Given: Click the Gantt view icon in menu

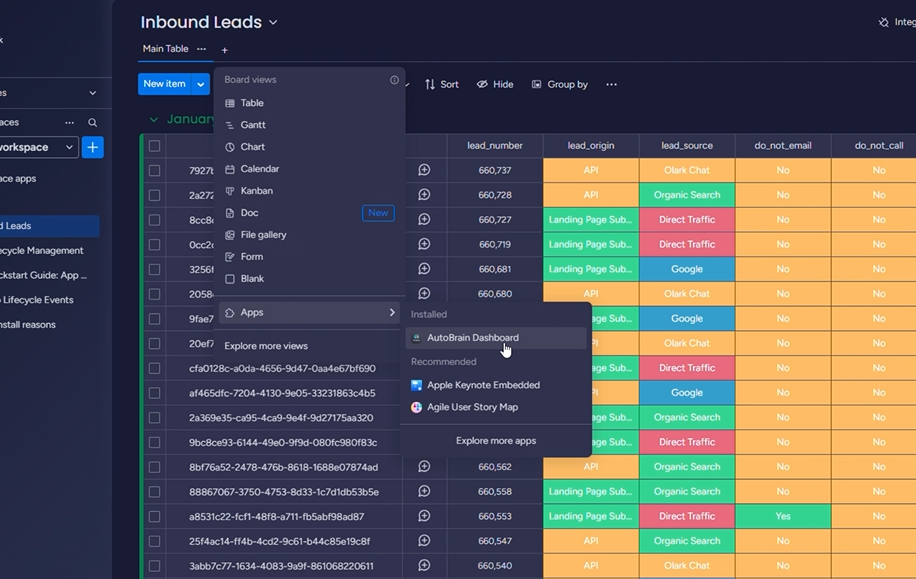Looking at the screenshot, I should [x=230, y=125].
